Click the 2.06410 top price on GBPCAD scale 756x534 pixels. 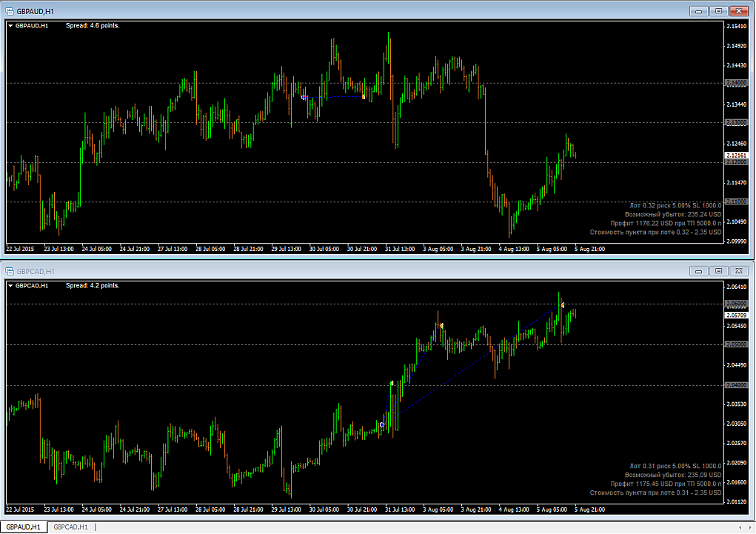pyautogui.click(x=736, y=287)
